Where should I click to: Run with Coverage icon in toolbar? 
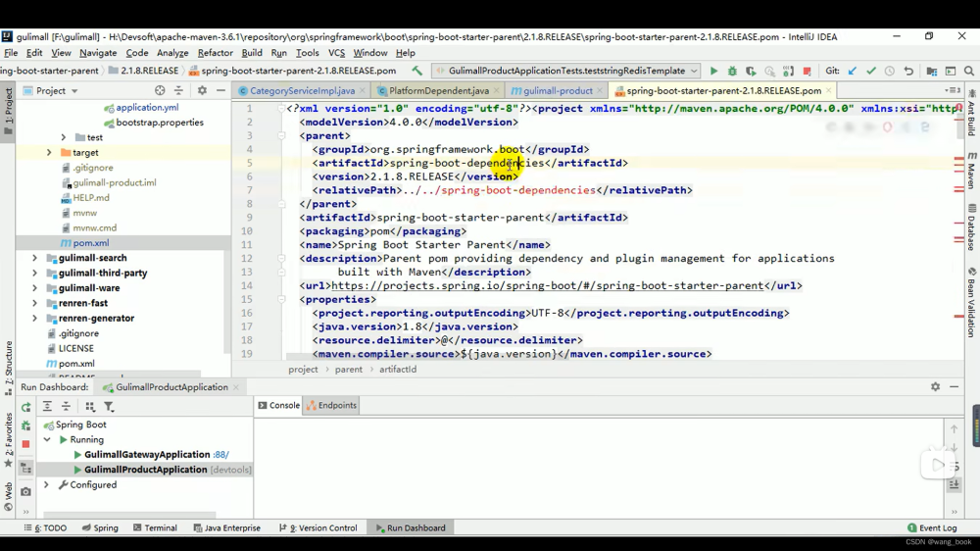click(751, 72)
